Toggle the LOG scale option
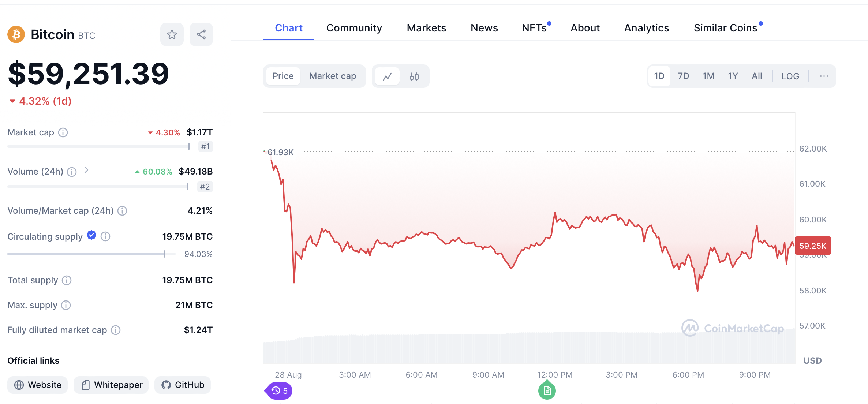The image size is (868, 404). [790, 76]
